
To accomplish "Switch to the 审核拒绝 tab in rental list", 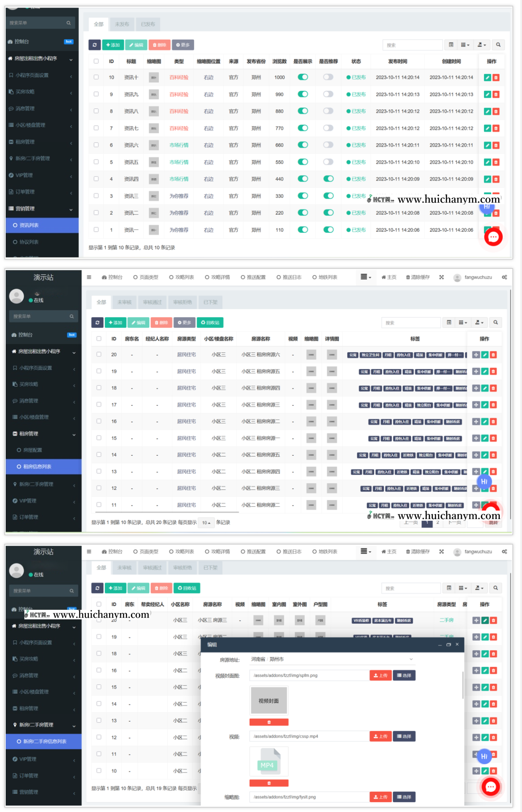I will click(182, 302).
